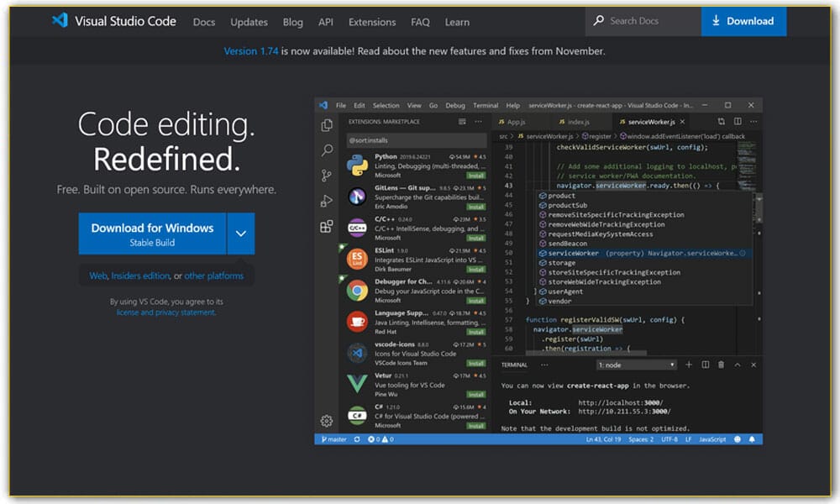Open the '1: node' terminal selector
Viewport: 840px width, 504px height.
point(636,364)
